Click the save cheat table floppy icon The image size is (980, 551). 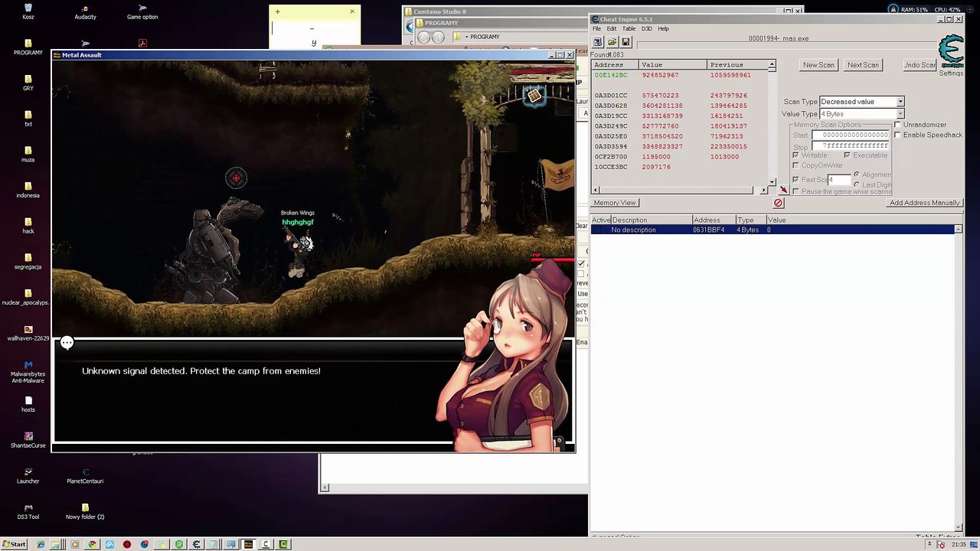(626, 42)
